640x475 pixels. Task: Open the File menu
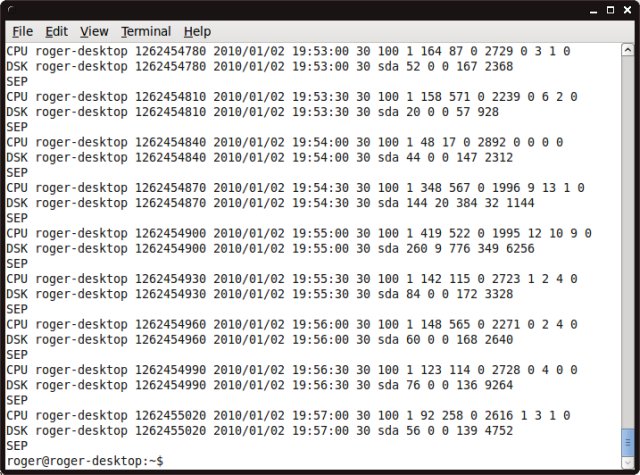tap(22, 32)
